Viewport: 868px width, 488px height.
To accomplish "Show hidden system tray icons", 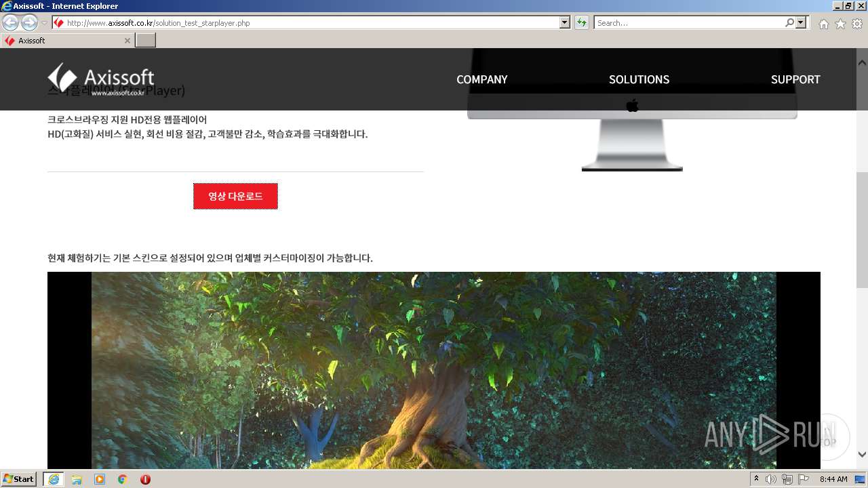I will point(756,479).
